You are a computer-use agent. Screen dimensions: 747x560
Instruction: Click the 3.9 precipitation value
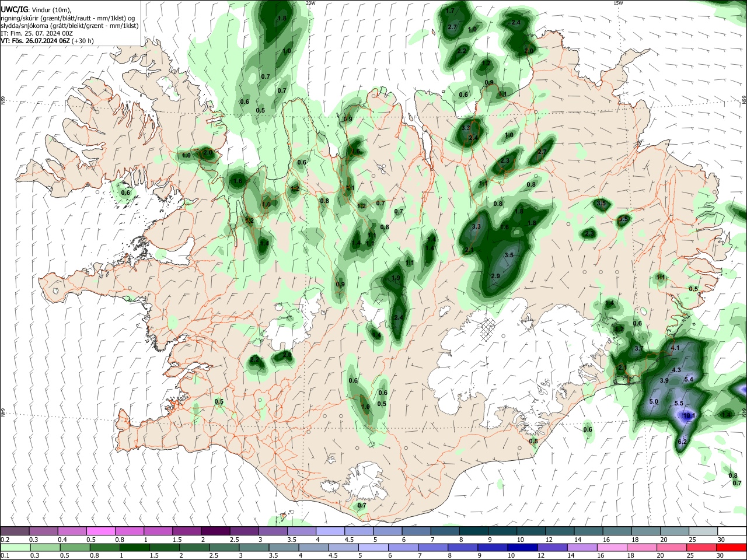(x=664, y=380)
